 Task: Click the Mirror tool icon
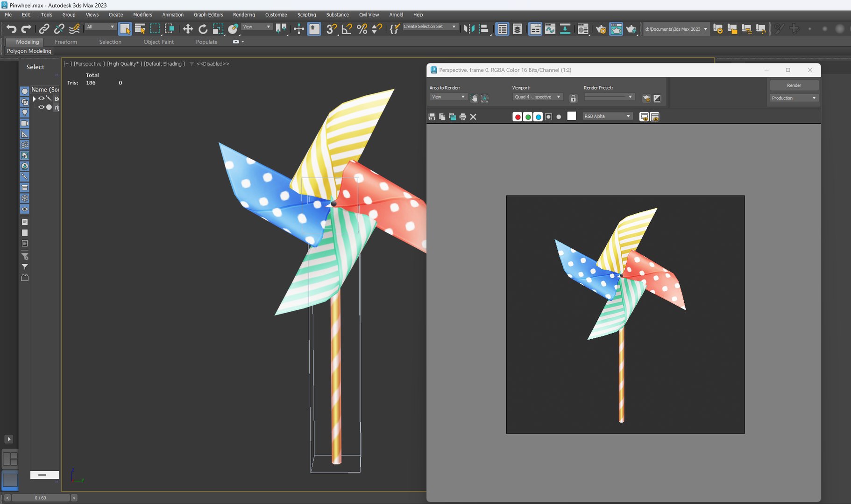click(x=469, y=29)
